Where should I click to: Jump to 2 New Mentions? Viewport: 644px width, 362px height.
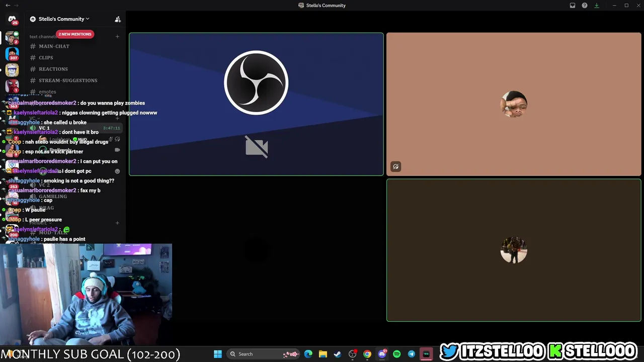(75, 34)
